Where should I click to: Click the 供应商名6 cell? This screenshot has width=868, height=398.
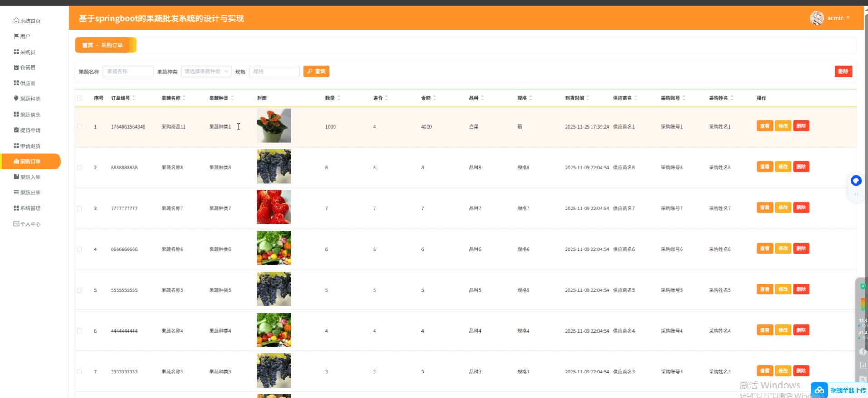[624, 249]
